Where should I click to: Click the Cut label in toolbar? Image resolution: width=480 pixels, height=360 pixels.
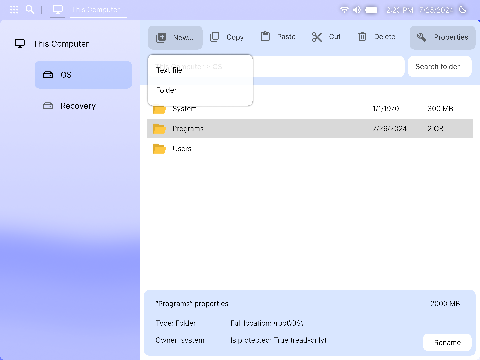335,37
